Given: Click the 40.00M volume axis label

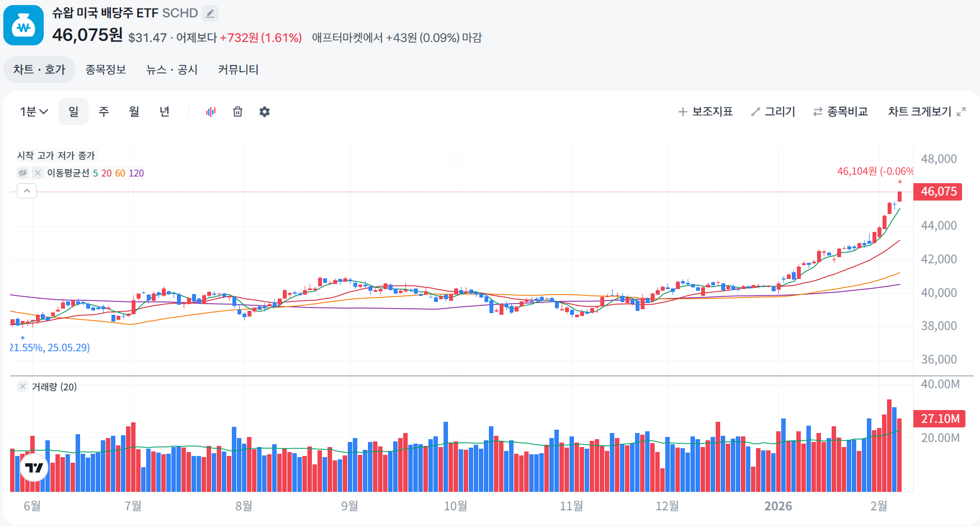Looking at the screenshot, I should pyautogui.click(x=940, y=384).
